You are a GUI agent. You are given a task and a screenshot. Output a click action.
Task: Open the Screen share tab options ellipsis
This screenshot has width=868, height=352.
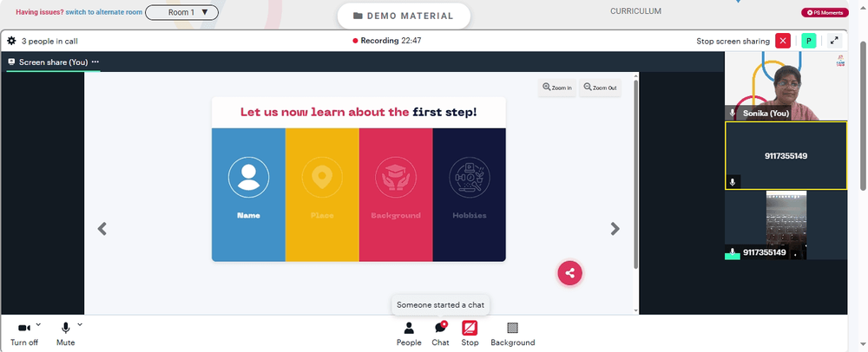95,62
